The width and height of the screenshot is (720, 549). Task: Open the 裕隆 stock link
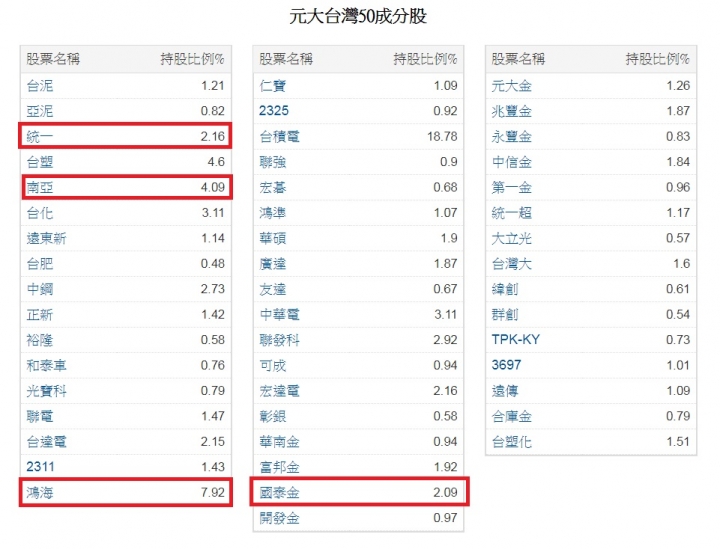pos(39,340)
